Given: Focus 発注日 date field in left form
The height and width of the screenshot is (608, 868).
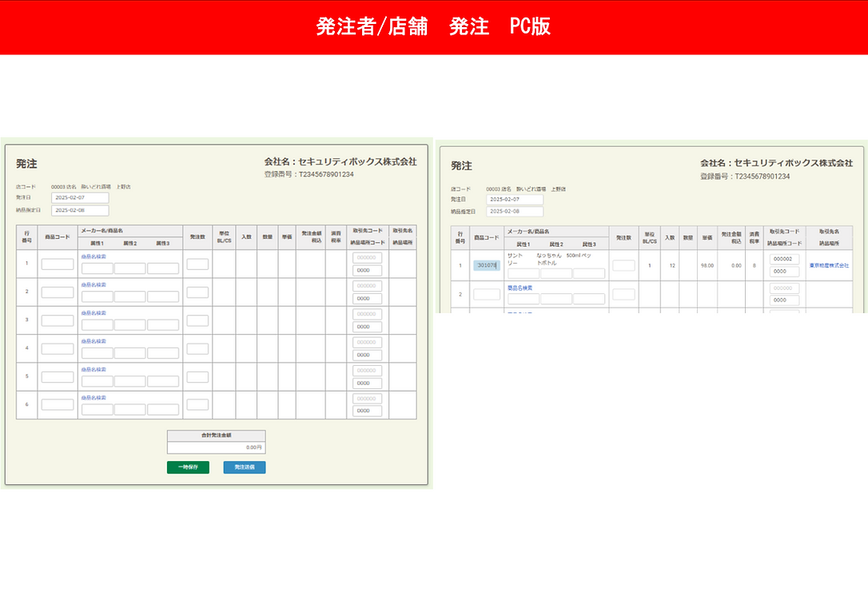Looking at the screenshot, I should (x=80, y=197).
